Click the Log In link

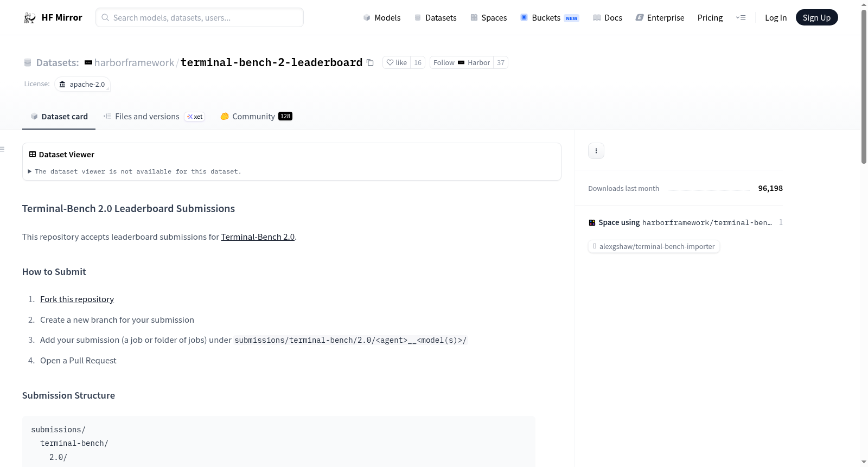click(x=776, y=18)
